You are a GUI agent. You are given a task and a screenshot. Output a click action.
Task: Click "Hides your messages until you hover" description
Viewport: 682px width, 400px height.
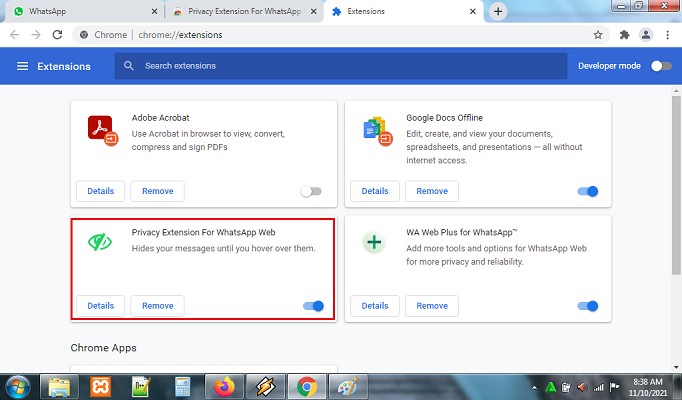(223, 248)
